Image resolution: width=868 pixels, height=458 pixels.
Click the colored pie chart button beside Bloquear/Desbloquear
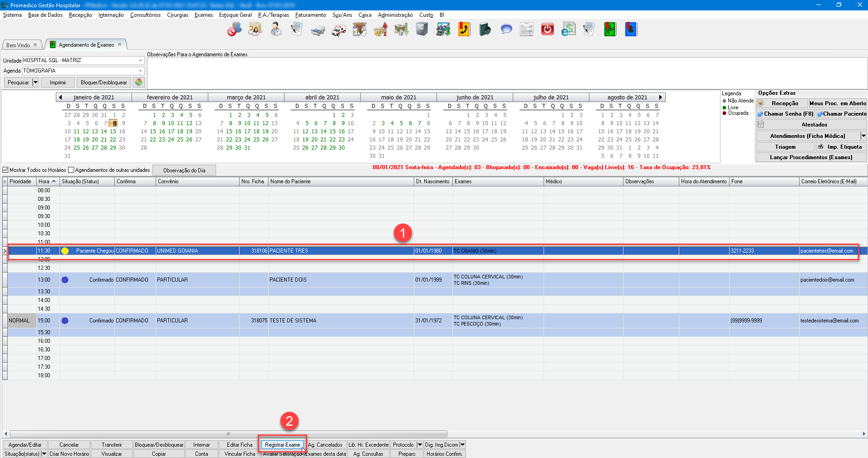point(139,83)
